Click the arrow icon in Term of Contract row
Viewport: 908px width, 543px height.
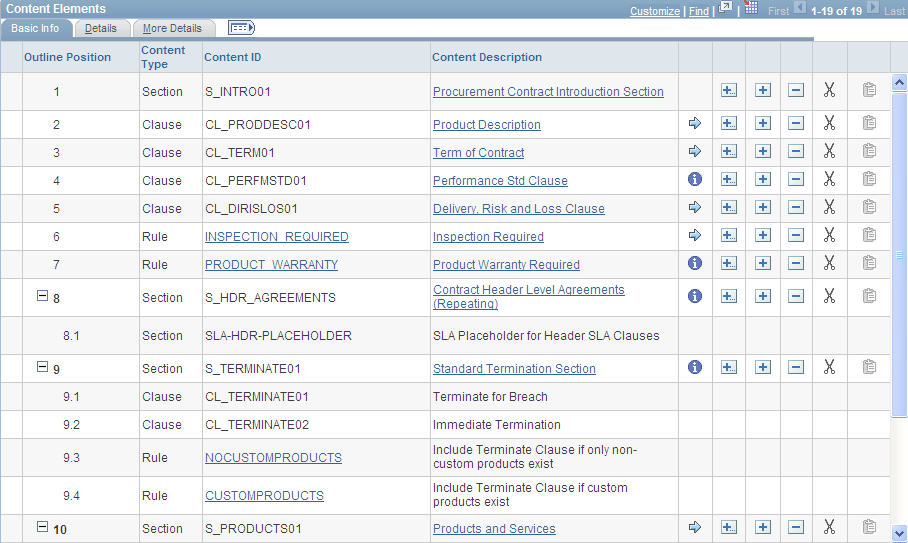695,151
